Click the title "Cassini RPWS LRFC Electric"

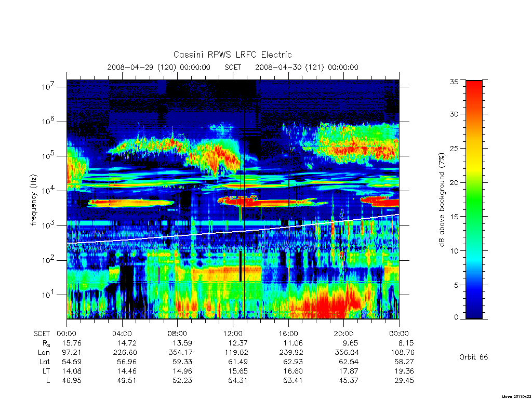click(232, 55)
